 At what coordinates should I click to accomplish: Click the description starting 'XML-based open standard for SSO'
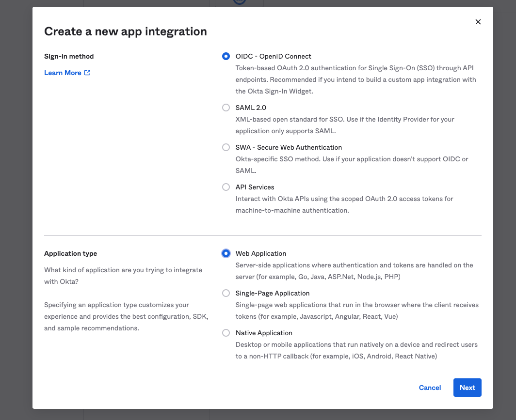345,125
